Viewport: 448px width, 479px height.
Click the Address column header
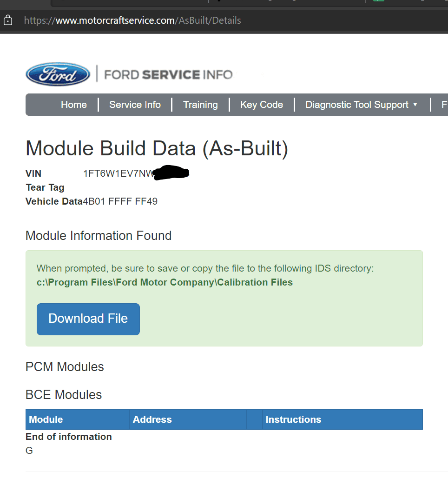[152, 419]
